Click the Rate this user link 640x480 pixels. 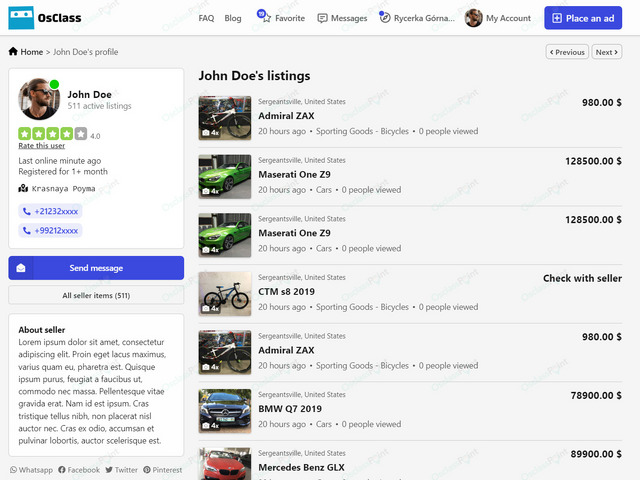42,146
